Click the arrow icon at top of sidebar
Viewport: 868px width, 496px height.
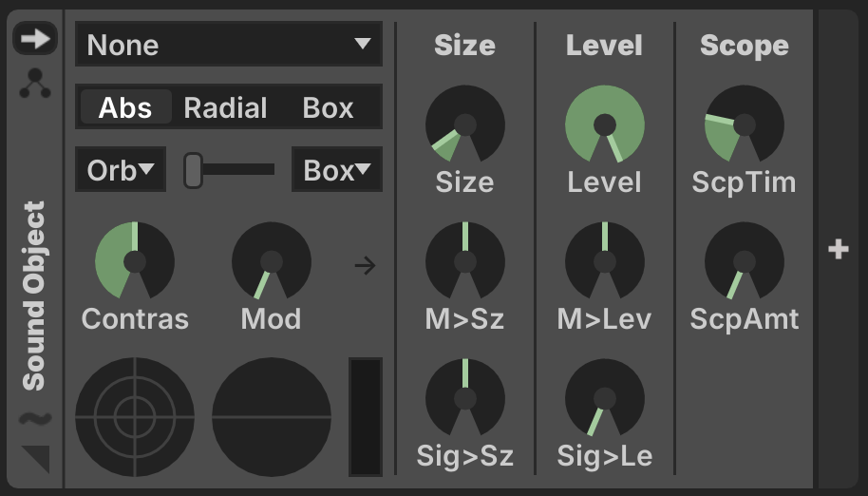click(x=35, y=38)
